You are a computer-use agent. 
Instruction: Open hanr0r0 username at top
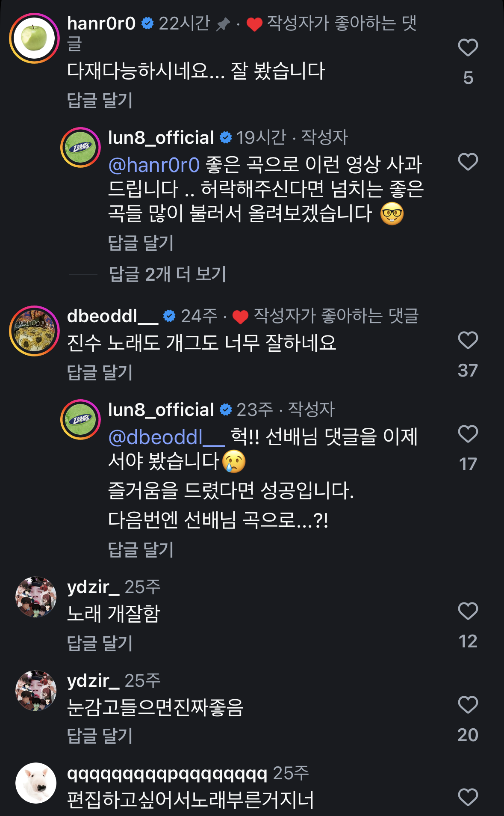click(101, 24)
